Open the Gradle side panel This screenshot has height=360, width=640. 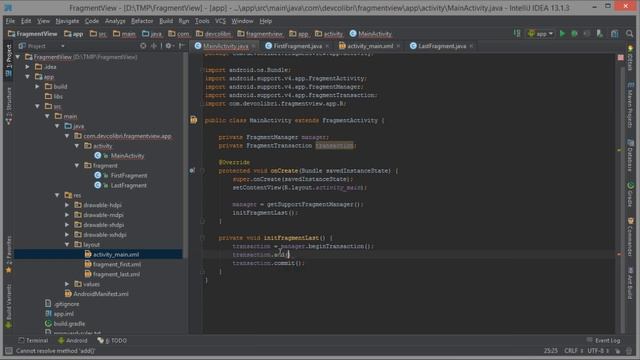(630, 195)
